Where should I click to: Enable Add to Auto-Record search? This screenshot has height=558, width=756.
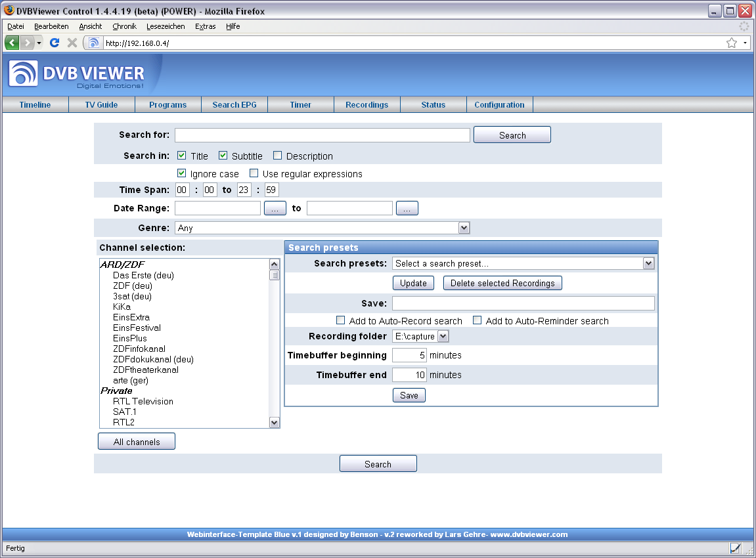pos(340,320)
